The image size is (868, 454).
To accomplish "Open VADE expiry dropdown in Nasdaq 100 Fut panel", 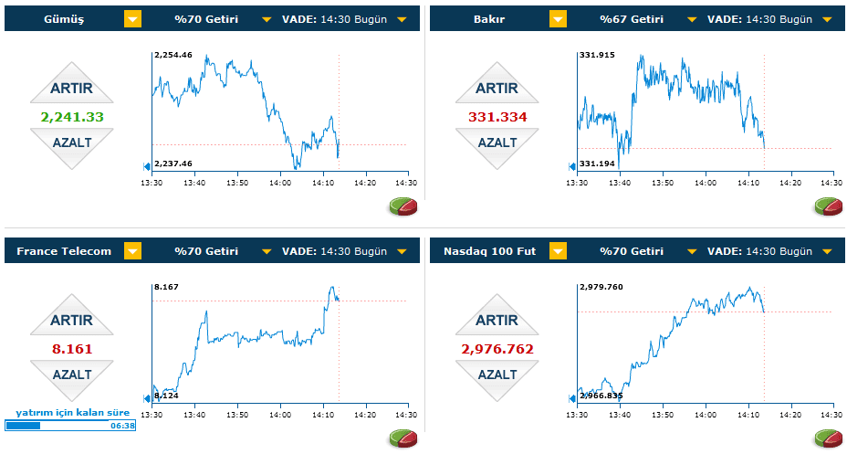I will 826,251.
